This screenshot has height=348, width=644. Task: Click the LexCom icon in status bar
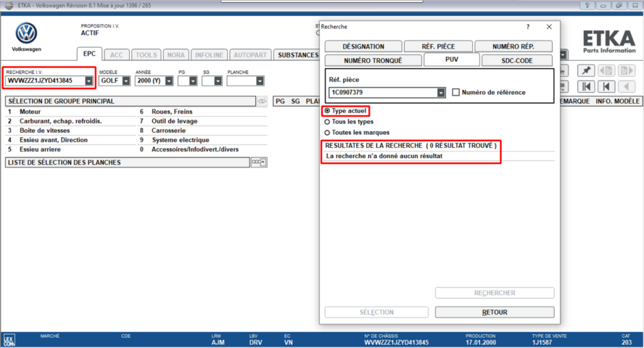tap(9, 340)
